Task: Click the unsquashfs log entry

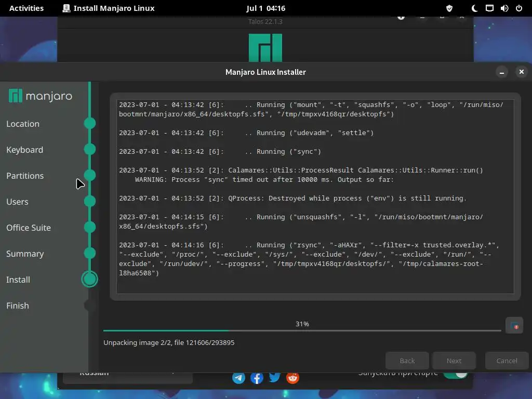Action: 301,221
